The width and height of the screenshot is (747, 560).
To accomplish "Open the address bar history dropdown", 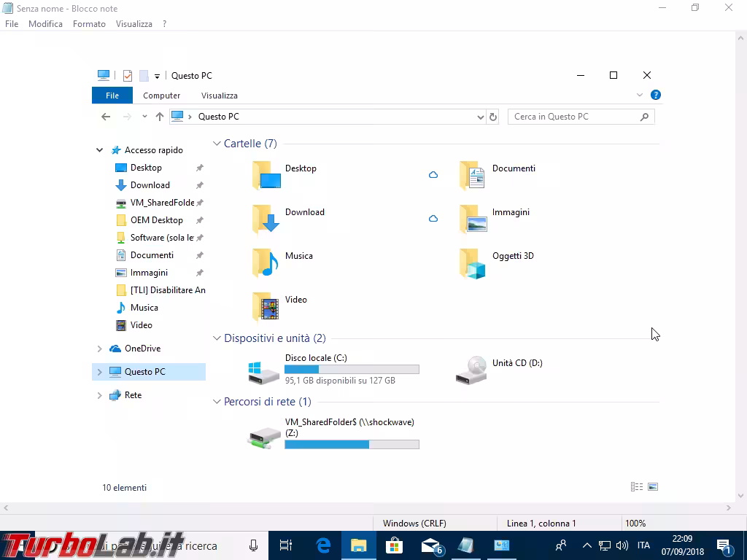I will 480,117.
